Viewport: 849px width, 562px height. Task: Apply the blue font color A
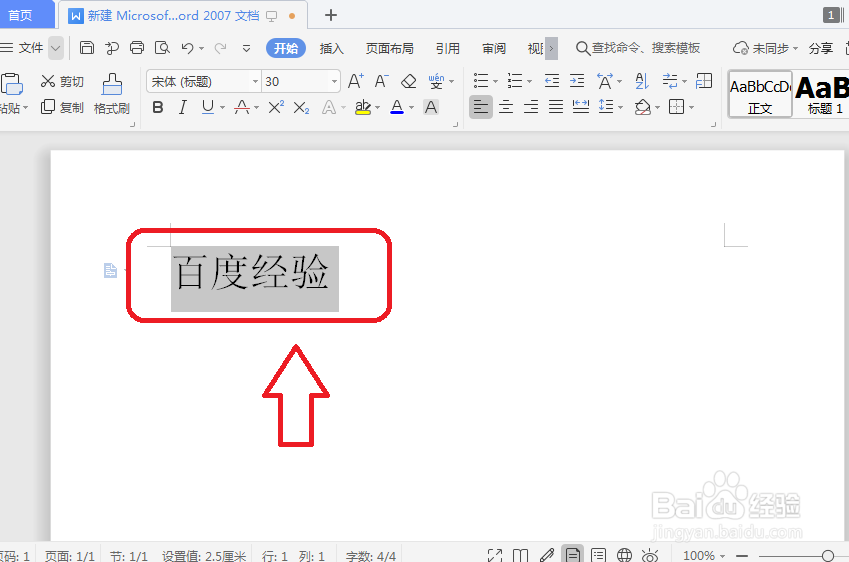coord(397,107)
